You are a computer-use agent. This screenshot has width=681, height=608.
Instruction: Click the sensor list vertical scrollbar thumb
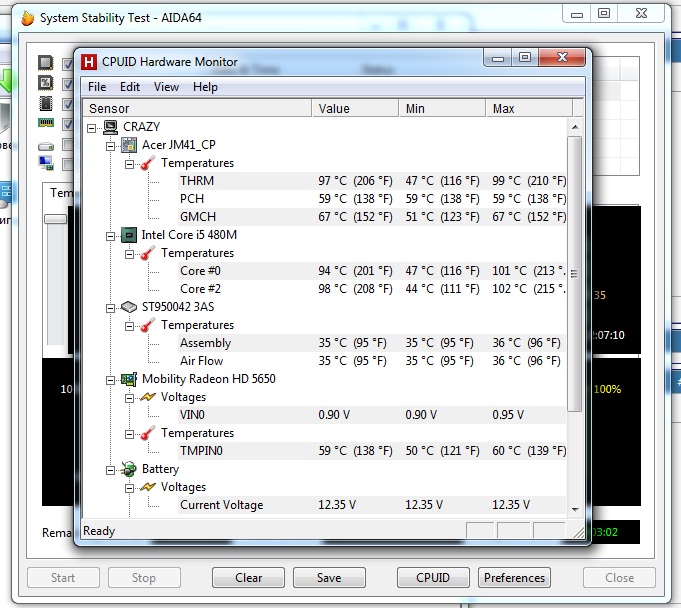[575, 274]
